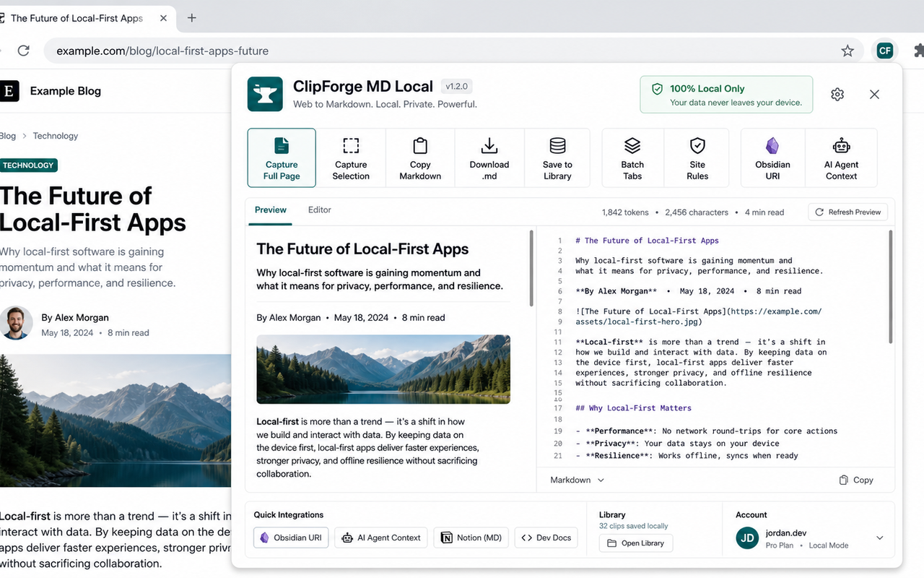Click '## Why Local-First Matters' code line
This screenshot has width=924, height=578.
(633, 408)
